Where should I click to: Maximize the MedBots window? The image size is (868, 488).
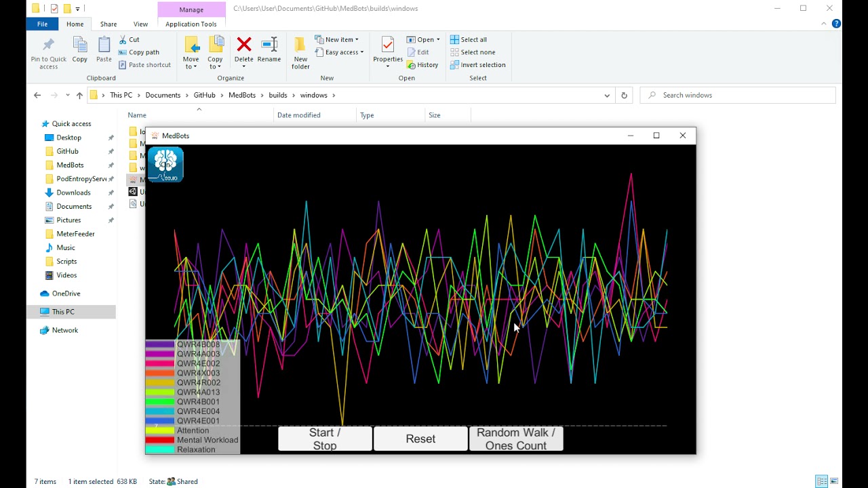[x=656, y=136]
